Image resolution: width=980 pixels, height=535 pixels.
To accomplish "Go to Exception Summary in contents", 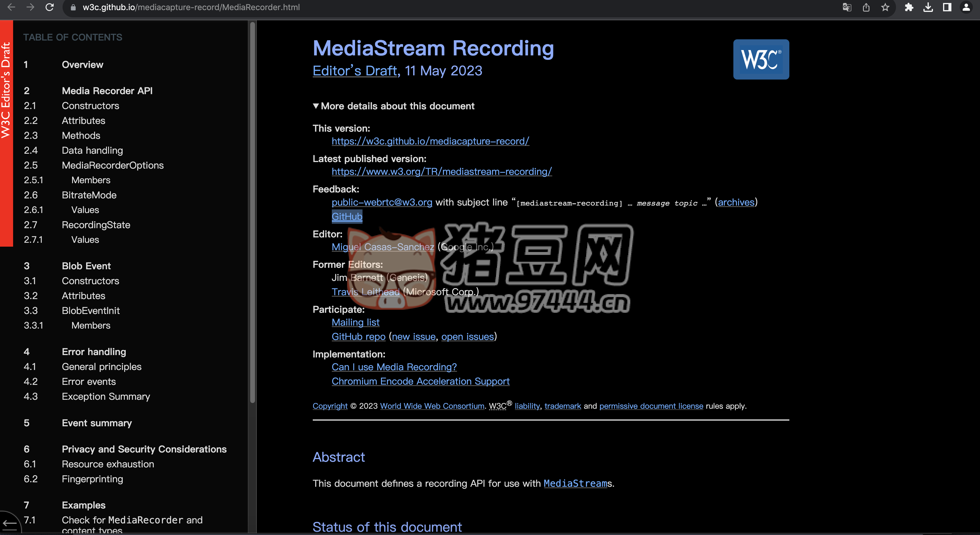I will point(106,396).
